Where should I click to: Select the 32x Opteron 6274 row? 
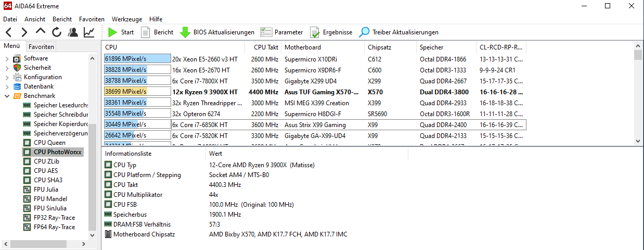pos(315,114)
